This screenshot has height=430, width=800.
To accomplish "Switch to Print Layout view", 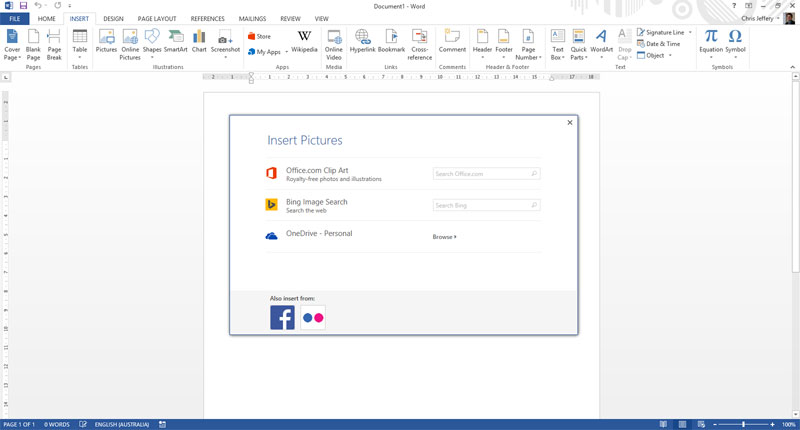I will pyautogui.click(x=682, y=424).
